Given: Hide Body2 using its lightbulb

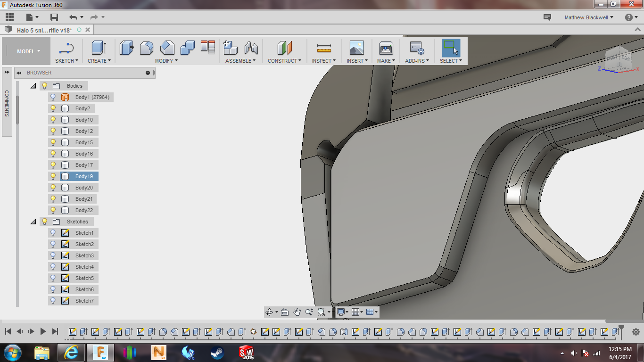Looking at the screenshot, I should (x=53, y=108).
